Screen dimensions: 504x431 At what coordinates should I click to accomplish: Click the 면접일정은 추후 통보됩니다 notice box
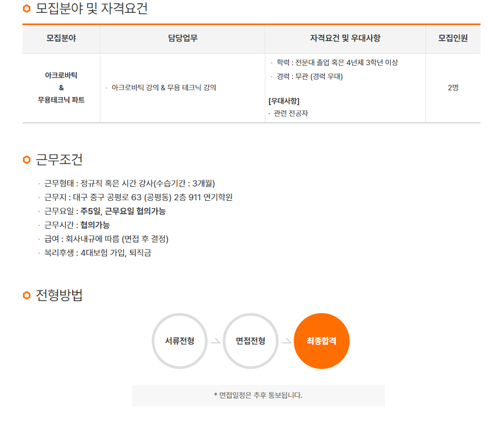tap(258, 396)
